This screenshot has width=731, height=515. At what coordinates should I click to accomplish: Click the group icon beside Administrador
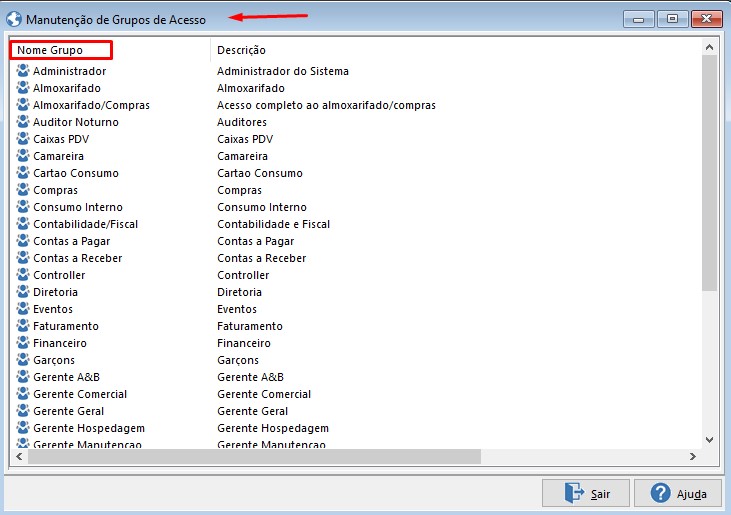(23, 71)
